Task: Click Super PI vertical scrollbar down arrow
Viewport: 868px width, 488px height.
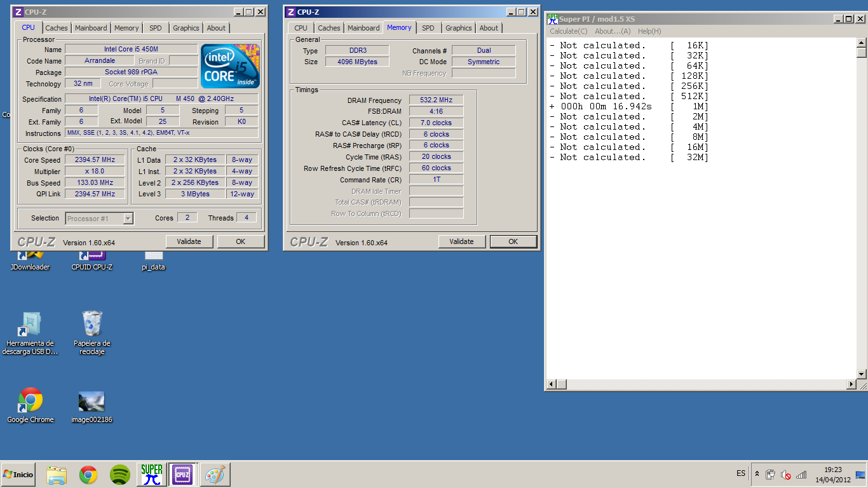Action: tap(862, 374)
